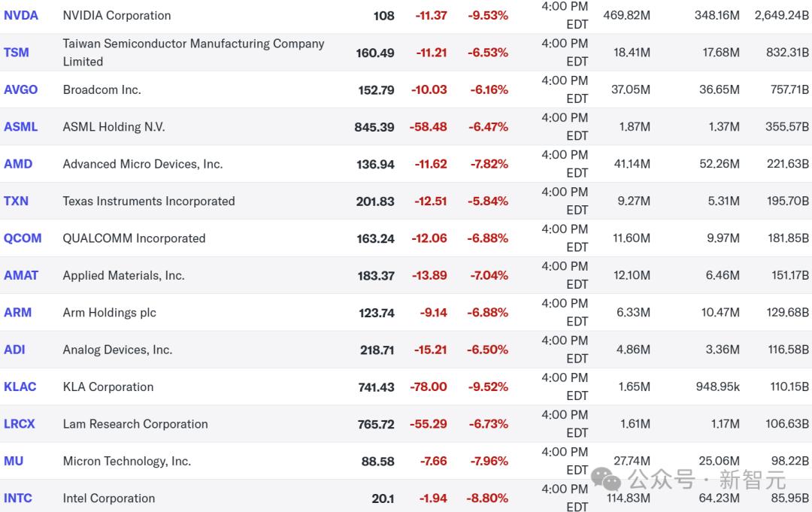Click Intel's -8.80% change value
812x512 pixels.
click(488, 498)
